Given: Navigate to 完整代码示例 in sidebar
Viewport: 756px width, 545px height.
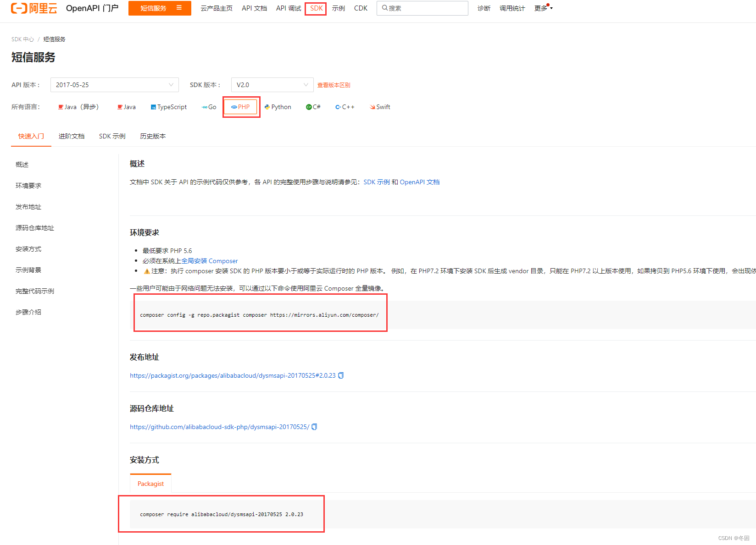Looking at the screenshot, I should click(x=34, y=291).
